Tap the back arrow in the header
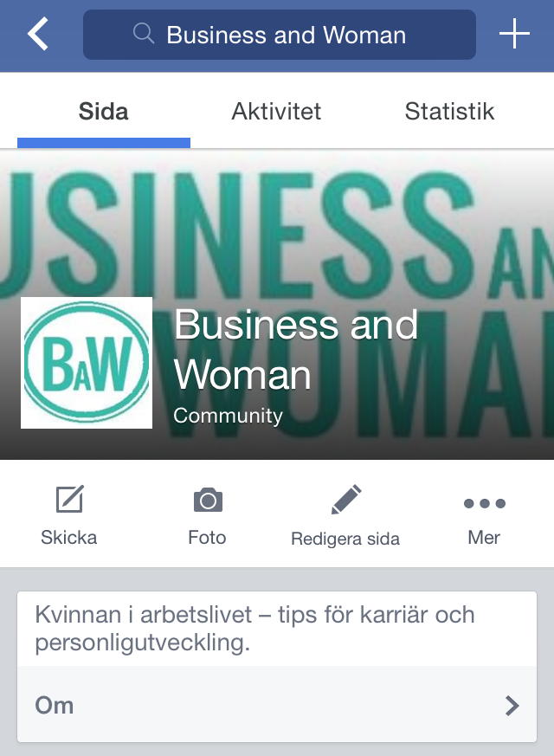This screenshot has width=554, height=756. [x=38, y=34]
